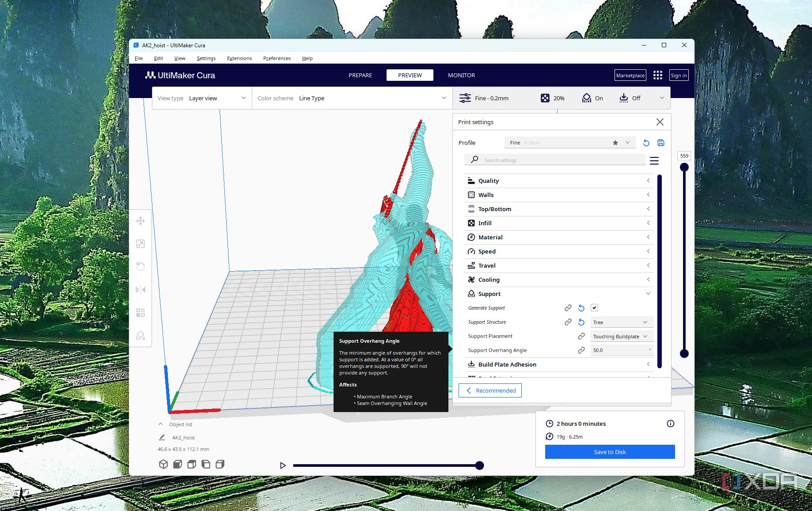Select the Move tool in left toolbar
This screenshot has width=812, height=511.
coord(140,221)
